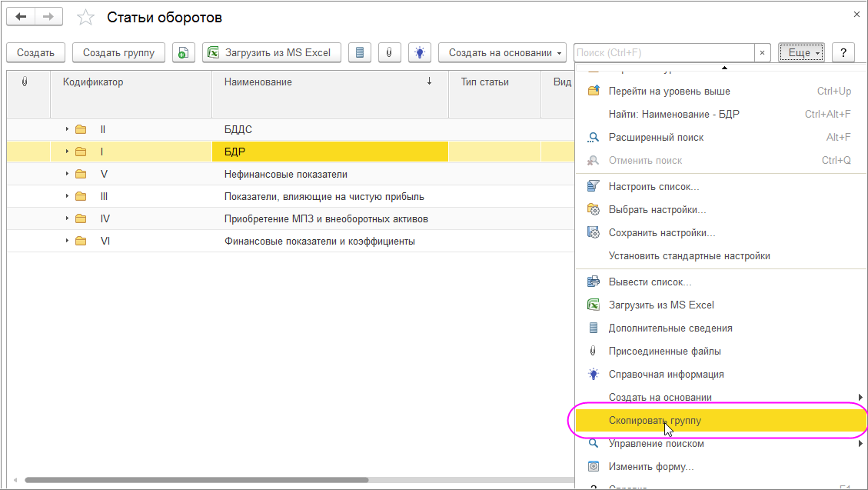
Task: Click the folder icon in the БДДС row
Action: (x=81, y=129)
